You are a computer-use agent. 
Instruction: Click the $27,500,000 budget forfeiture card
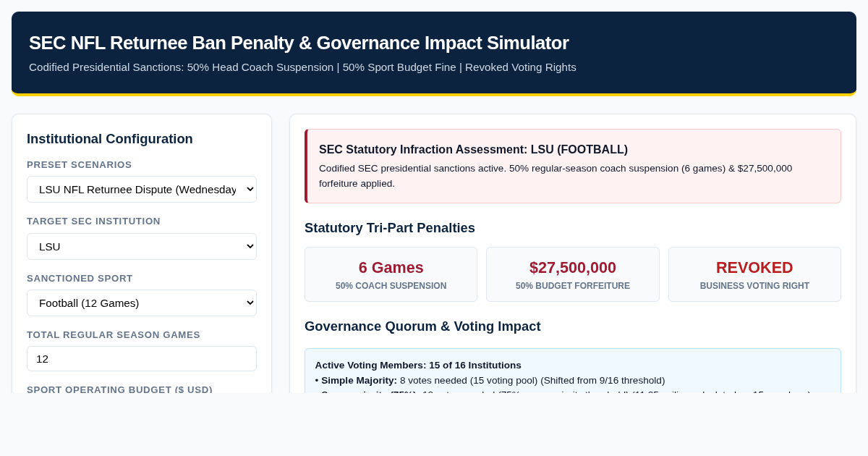tap(573, 274)
